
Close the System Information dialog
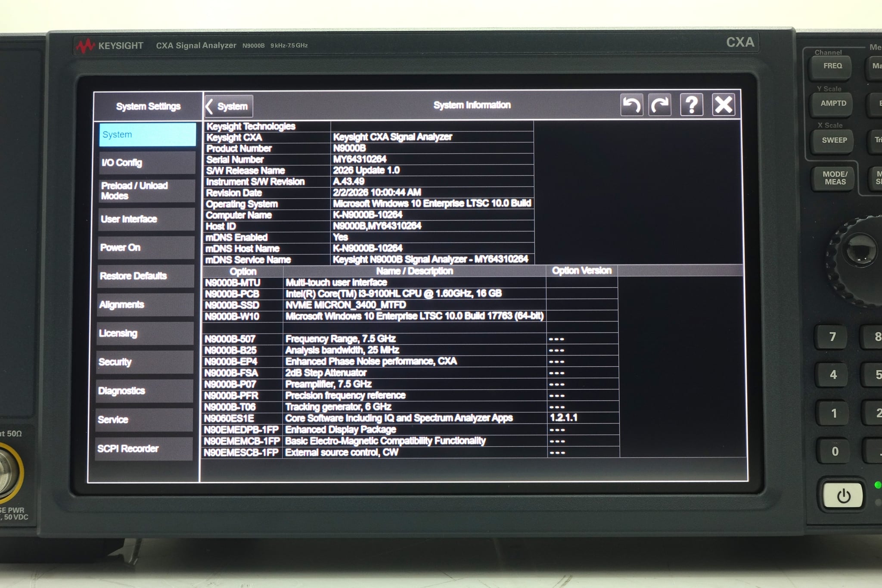724,105
